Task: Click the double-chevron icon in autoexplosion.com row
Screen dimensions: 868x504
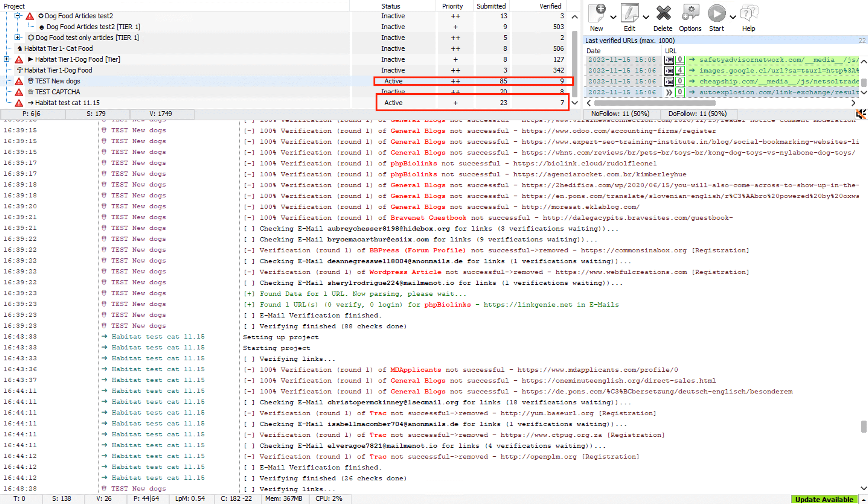Action: click(669, 92)
